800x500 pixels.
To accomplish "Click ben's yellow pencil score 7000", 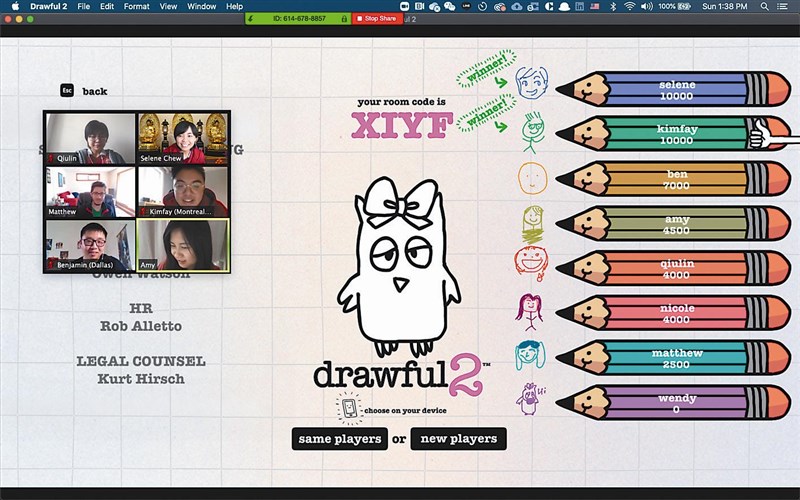I will coord(673,179).
